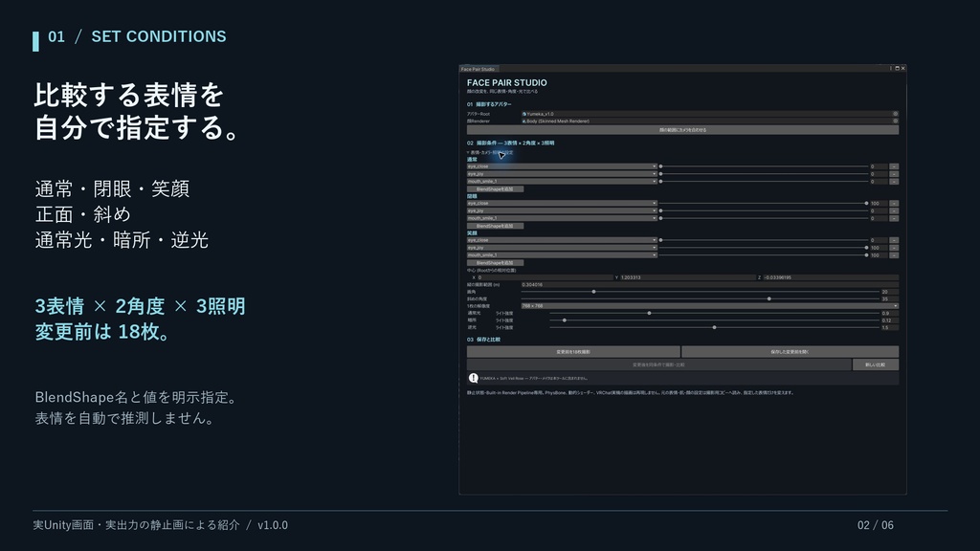
Task: Click the 01 / SET CONDITIONS slide title
Action: coord(137,37)
